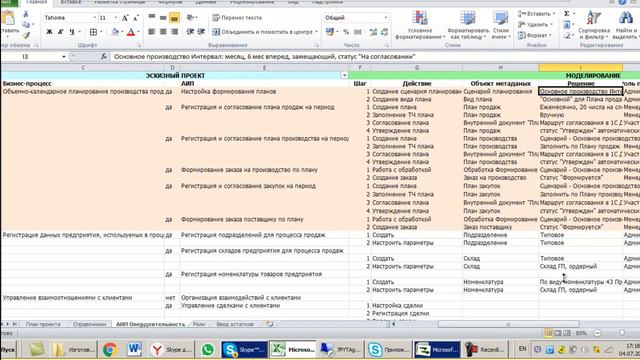Select the Format Painter brush icon
The height and width of the screenshot is (360, 640).
click(x=26, y=36)
